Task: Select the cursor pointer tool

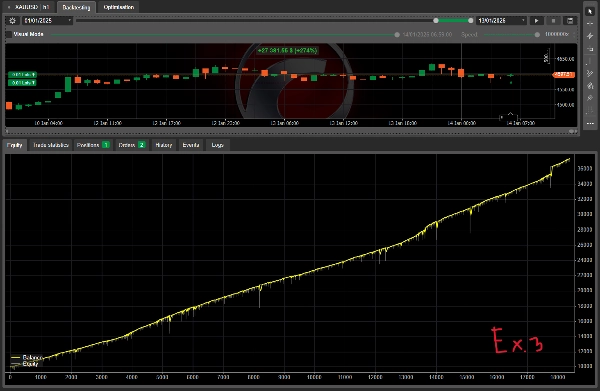Action: coord(590,11)
